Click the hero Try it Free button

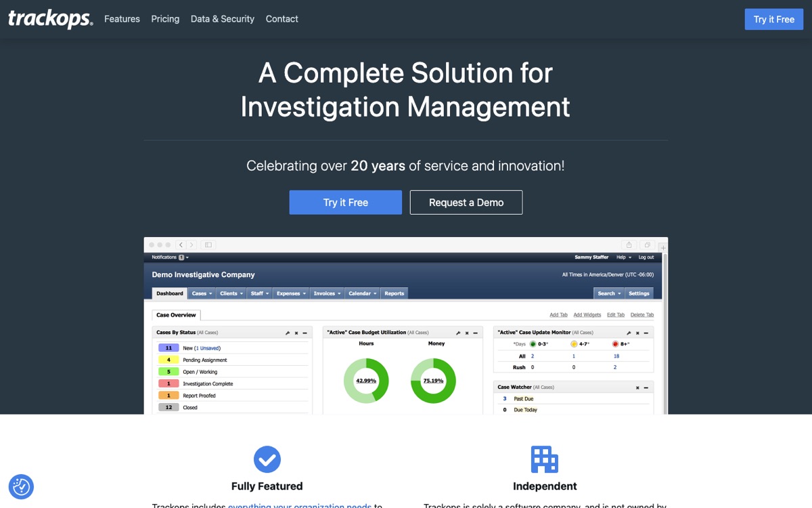pos(346,203)
